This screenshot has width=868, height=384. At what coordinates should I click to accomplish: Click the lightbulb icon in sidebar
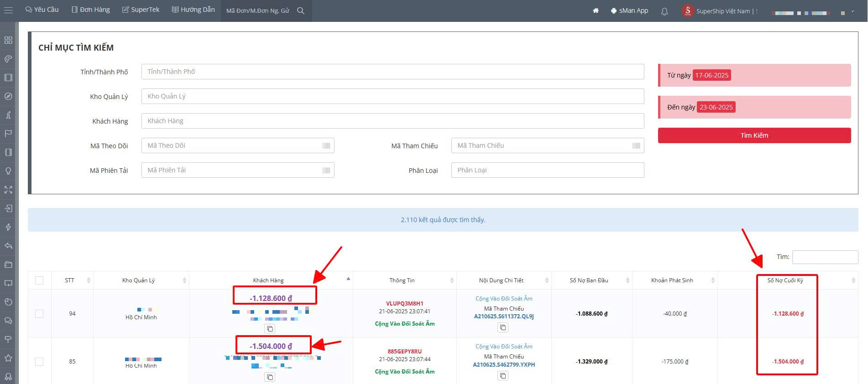coord(8,171)
